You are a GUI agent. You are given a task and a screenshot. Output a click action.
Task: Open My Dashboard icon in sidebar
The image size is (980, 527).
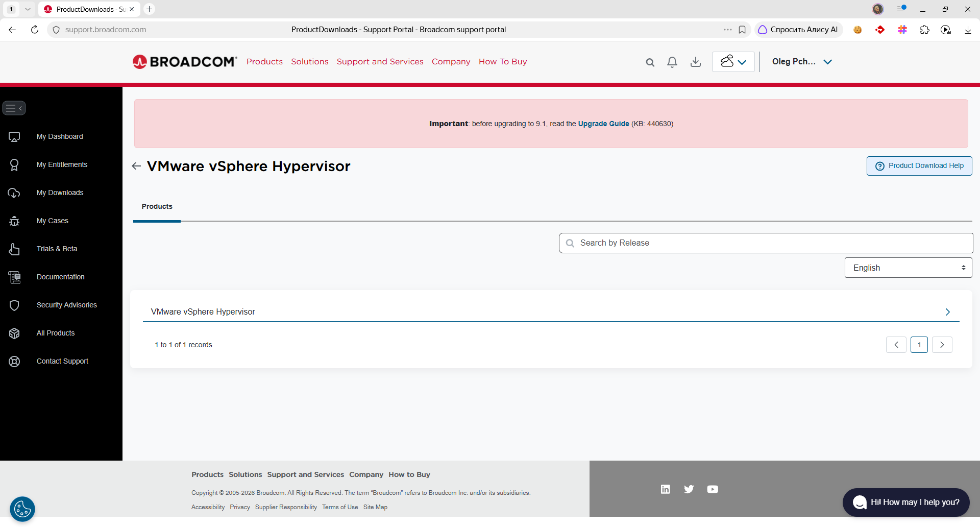pos(14,136)
